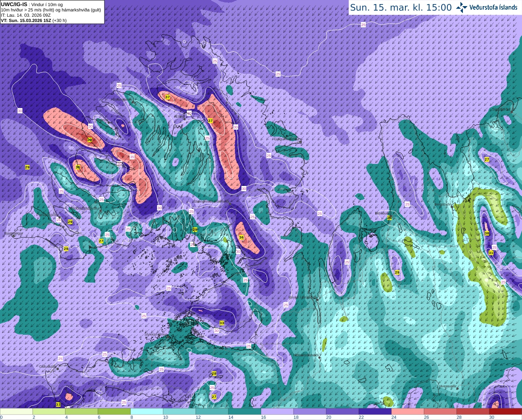Screen dimensions: 522x420
Task: Pick the 20–22 violet legend swatch
Action: (343, 411)
